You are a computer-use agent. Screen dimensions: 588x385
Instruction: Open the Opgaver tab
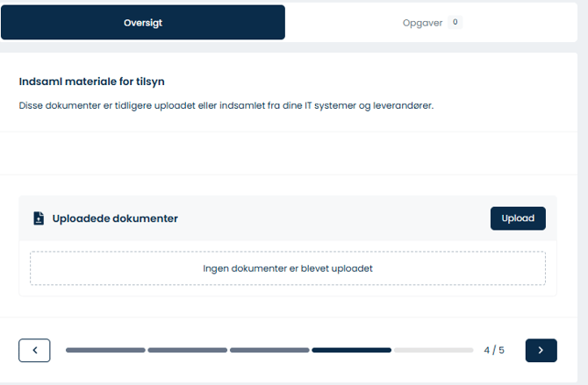[421, 23]
